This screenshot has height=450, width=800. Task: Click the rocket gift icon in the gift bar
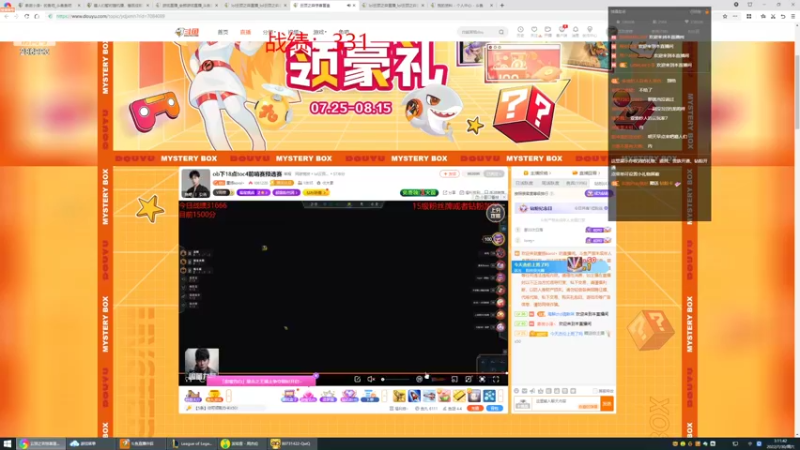click(x=414, y=395)
